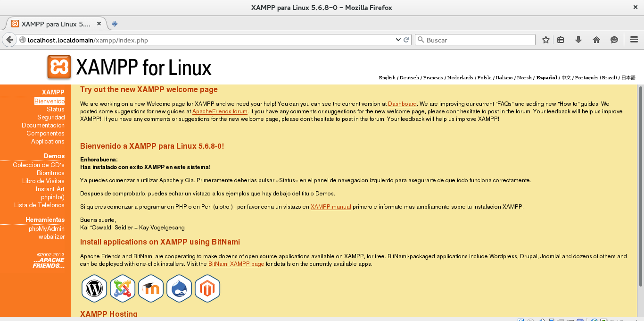Click the 'XAMPP Hosting' heading text

tap(109, 314)
